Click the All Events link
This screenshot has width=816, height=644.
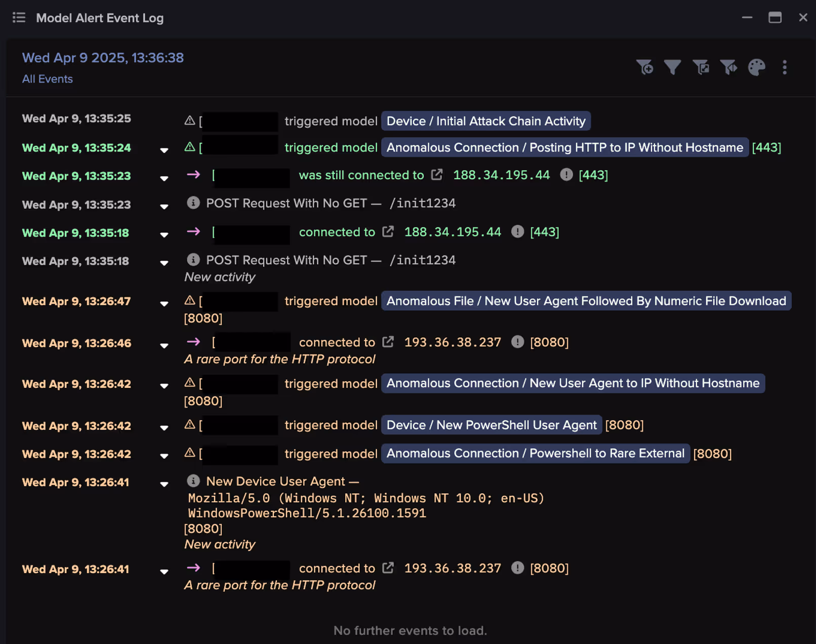[48, 79]
